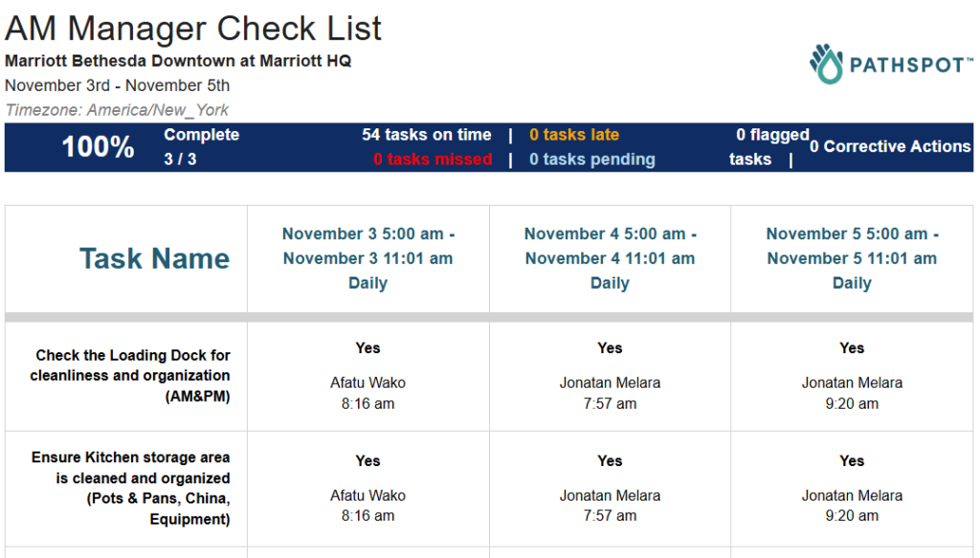The width and height of the screenshot is (980, 558).
Task: Click the Task Name column header
Action: coord(154,258)
